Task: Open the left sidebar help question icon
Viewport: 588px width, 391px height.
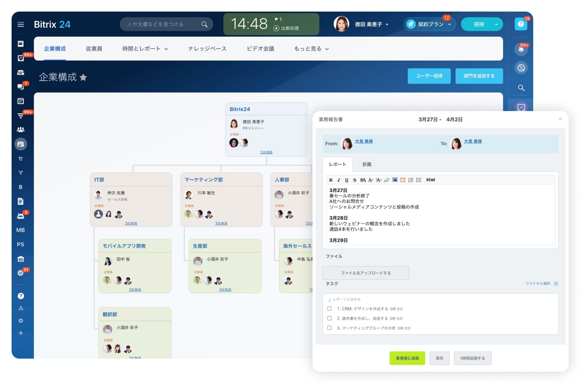Action: pos(21,296)
